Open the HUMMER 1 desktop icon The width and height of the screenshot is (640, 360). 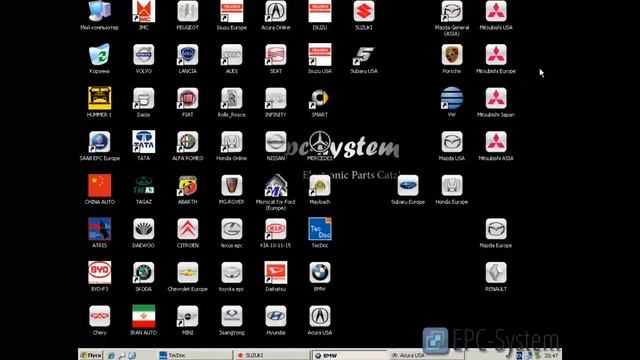[100, 98]
